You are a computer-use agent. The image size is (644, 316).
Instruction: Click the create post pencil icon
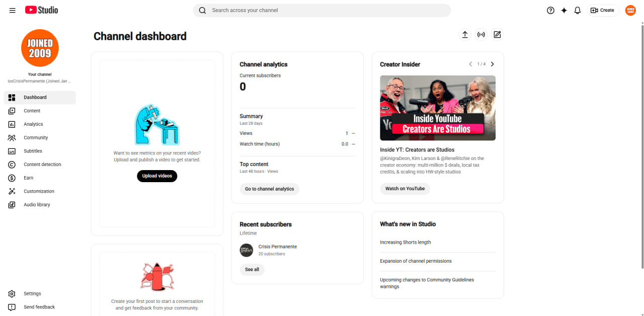coord(497,35)
